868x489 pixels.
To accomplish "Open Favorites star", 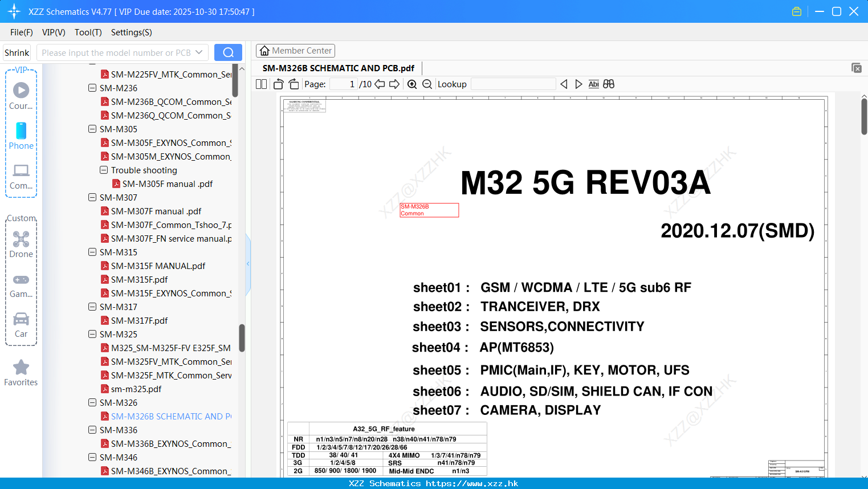I will 21,373.
